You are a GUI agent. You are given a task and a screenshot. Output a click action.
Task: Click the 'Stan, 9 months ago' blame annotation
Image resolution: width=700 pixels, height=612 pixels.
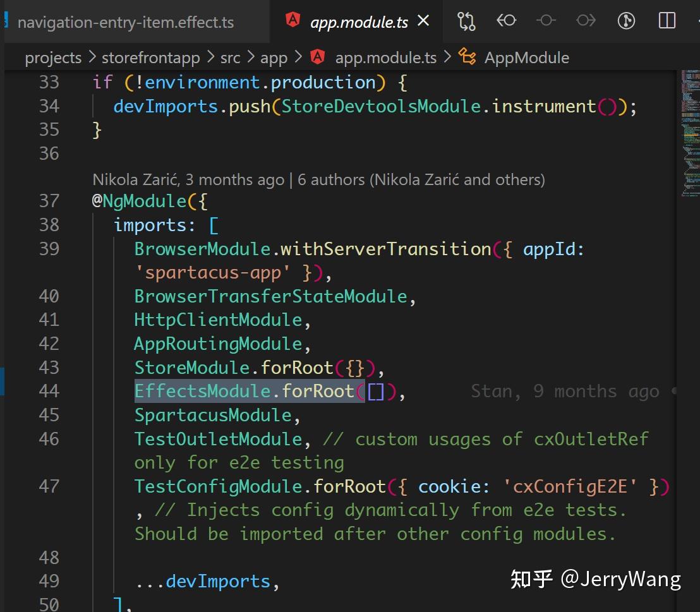(x=565, y=391)
